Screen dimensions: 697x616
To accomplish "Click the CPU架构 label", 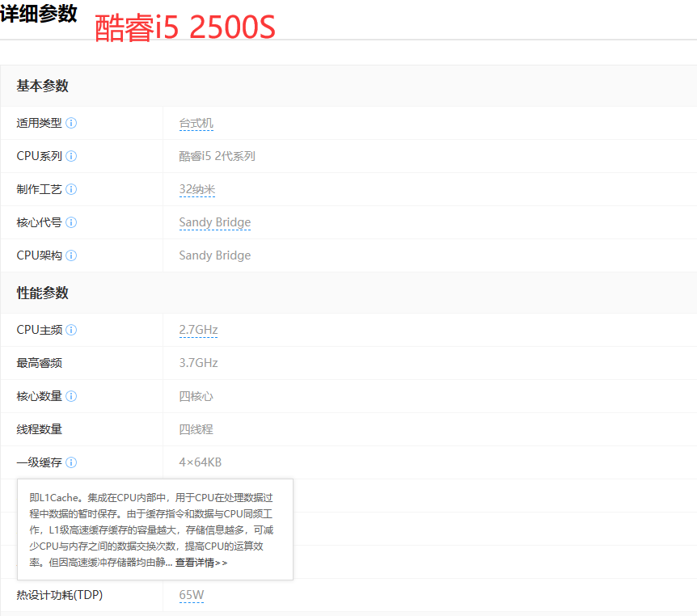I will click(39, 255).
